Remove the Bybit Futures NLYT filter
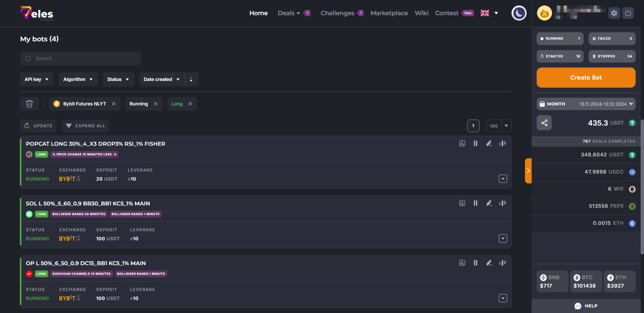This screenshot has width=644, height=313. pyautogui.click(x=114, y=104)
